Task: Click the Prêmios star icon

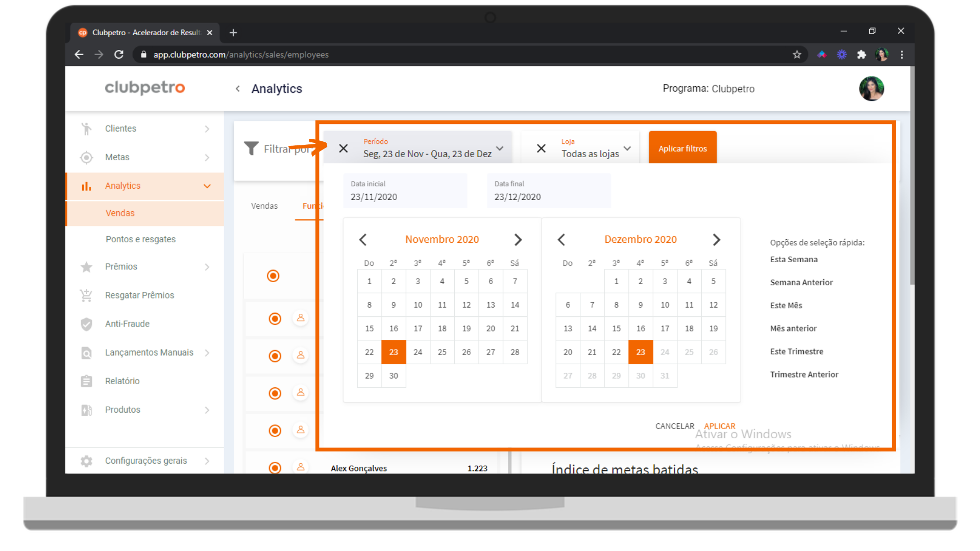Action: click(x=86, y=267)
